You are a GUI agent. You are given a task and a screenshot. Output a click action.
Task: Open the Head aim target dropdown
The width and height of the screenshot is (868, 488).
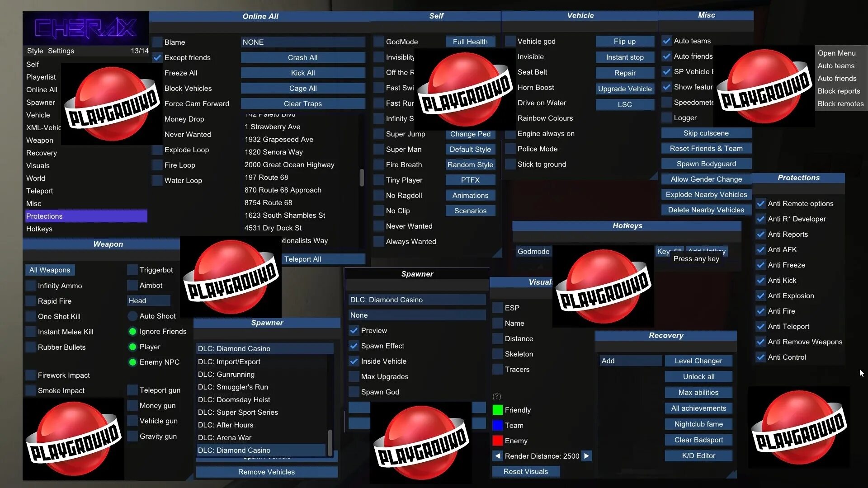point(149,300)
